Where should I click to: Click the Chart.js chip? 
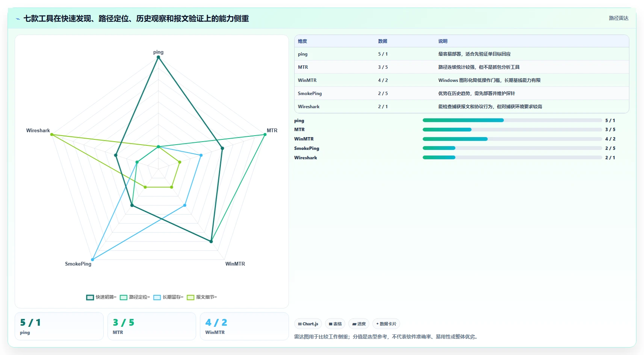tap(308, 324)
